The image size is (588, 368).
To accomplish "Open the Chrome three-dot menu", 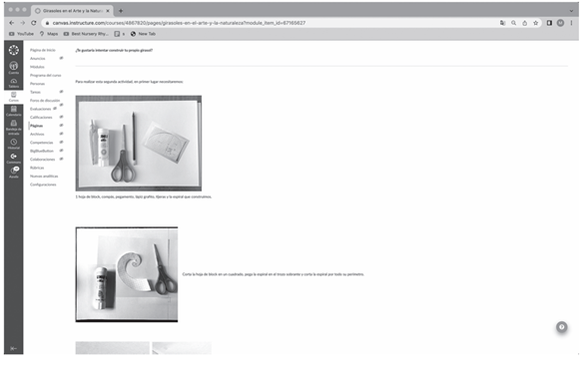I will coord(571,23).
